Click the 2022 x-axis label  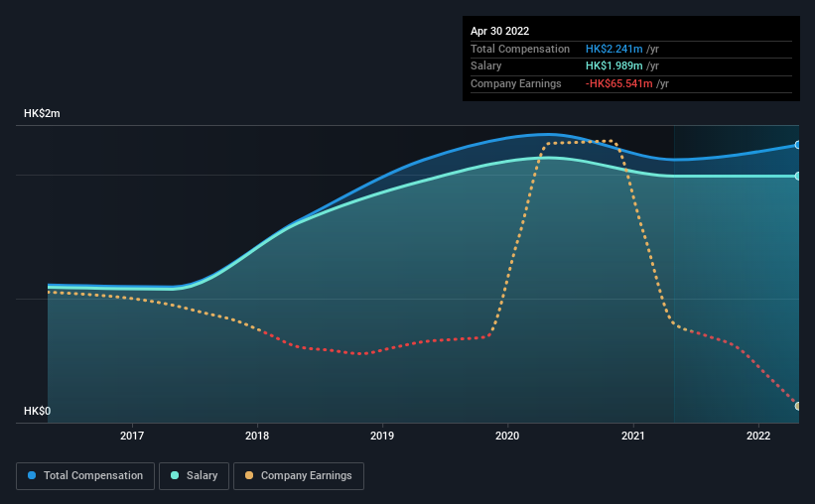pyautogui.click(x=758, y=436)
